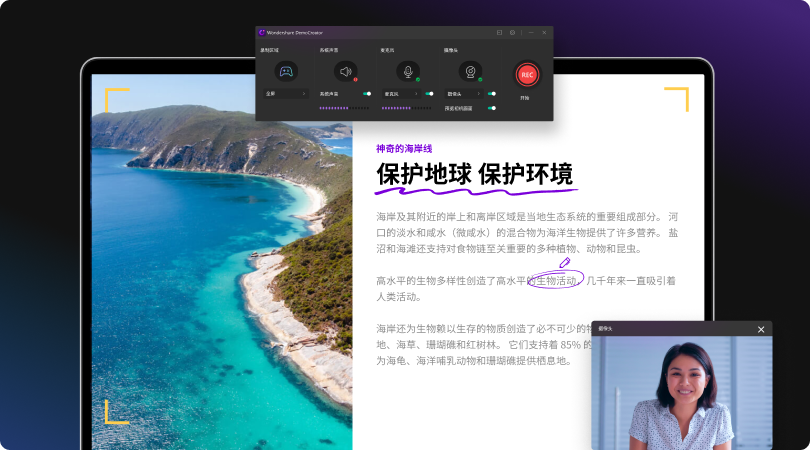Click the game controller recording area icon
Image resolution: width=810 pixels, height=450 pixels.
pos(286,71)
